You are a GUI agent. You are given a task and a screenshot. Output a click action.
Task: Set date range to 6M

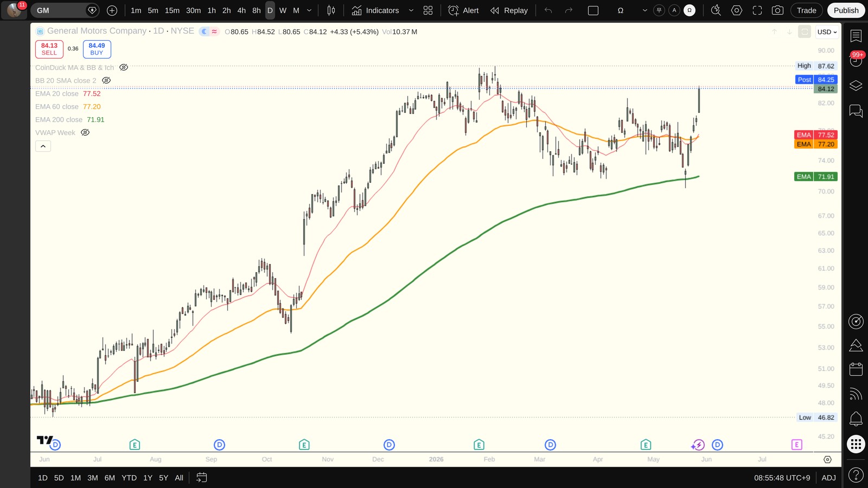(110, 478)
